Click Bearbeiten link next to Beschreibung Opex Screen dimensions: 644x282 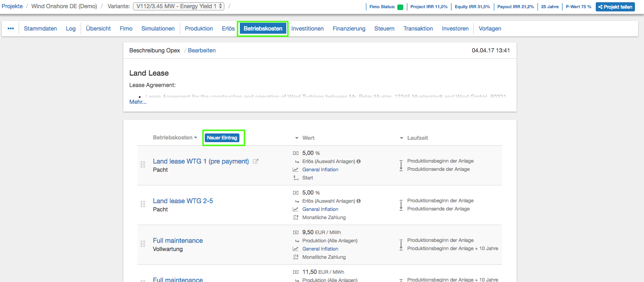coord(202,51)
